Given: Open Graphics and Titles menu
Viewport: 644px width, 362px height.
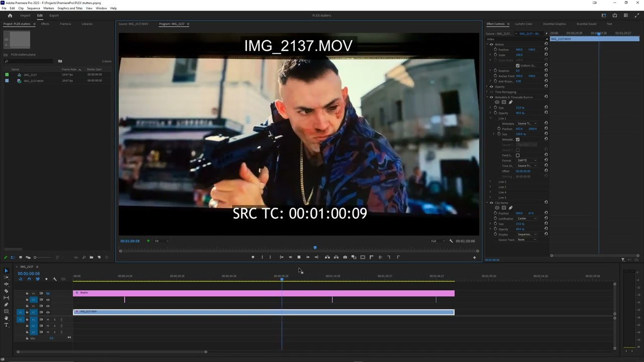Looking at the screenshot, I should (x=70, y=8).
